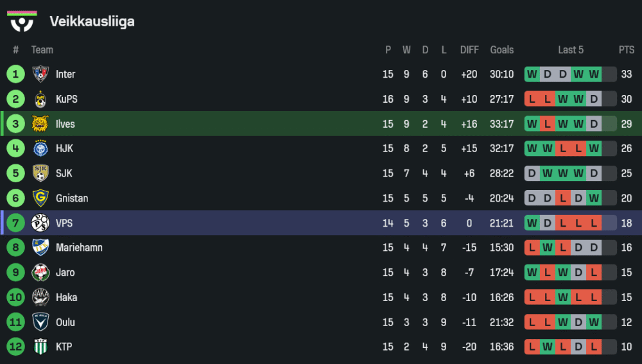The width and height of the screenshot is (642, 364).
Task: Click the KuPS team crest
Action: (40, 100)
